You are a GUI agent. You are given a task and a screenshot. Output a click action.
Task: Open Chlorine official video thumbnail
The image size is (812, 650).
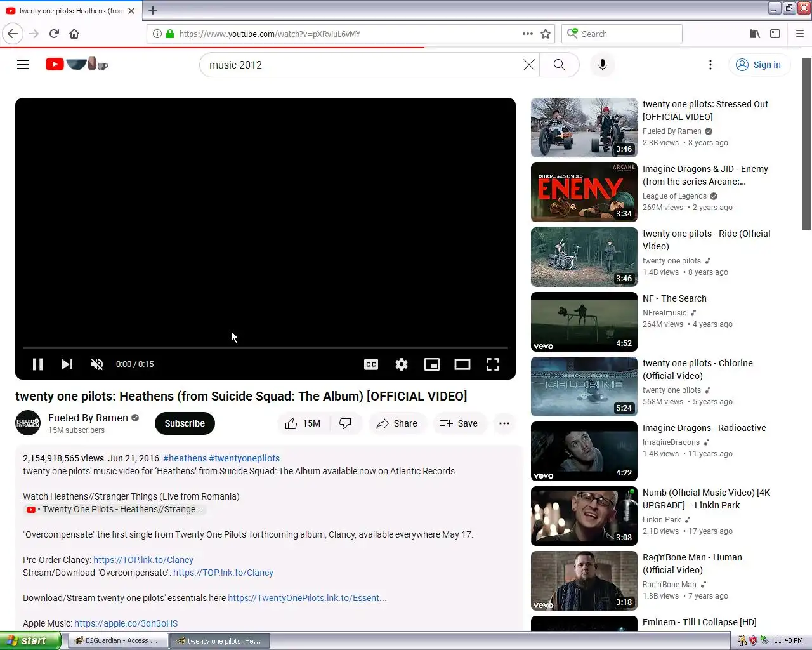pyautogui.click(x=584, y=387)
